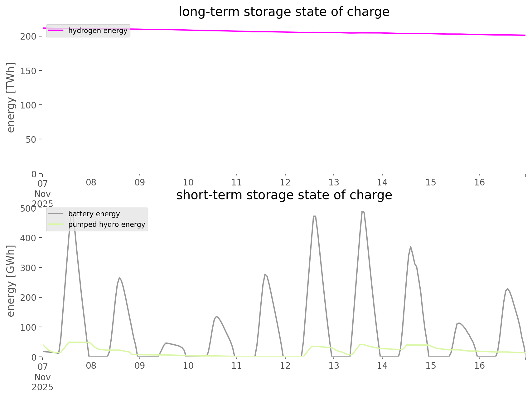This screenshot has height=398, width=532.
Task: Click the 09 date tick under the short-term chart
Action: point(140,366)
